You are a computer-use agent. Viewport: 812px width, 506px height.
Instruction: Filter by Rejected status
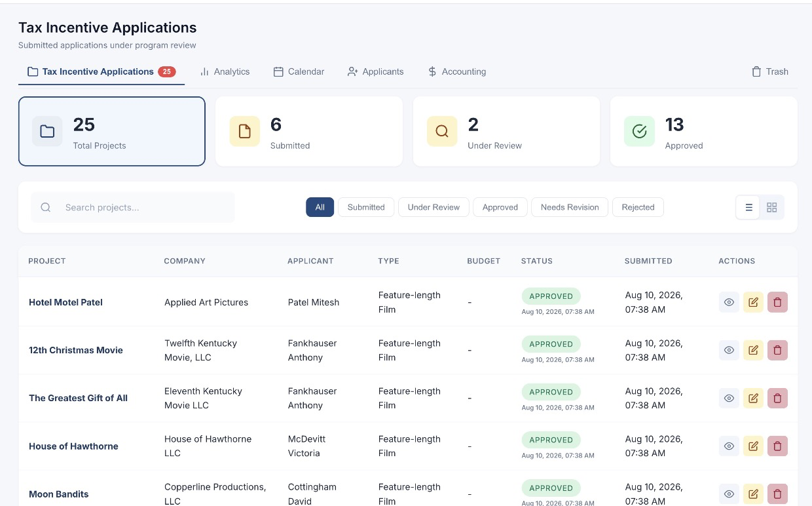tap(638, 207)
